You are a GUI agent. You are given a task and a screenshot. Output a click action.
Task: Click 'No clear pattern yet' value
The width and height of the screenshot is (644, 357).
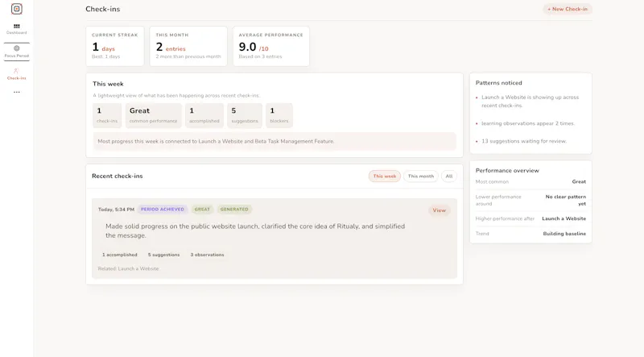coord(566,200)
